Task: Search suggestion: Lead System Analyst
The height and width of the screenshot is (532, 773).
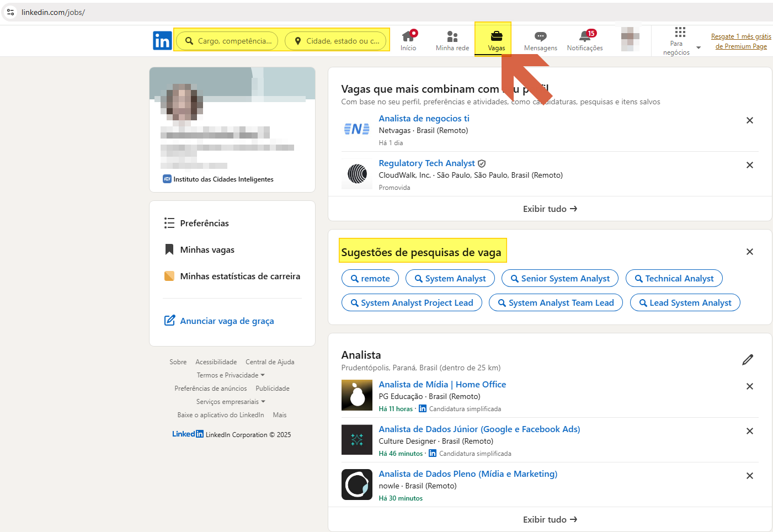Action: pos(685,303)
